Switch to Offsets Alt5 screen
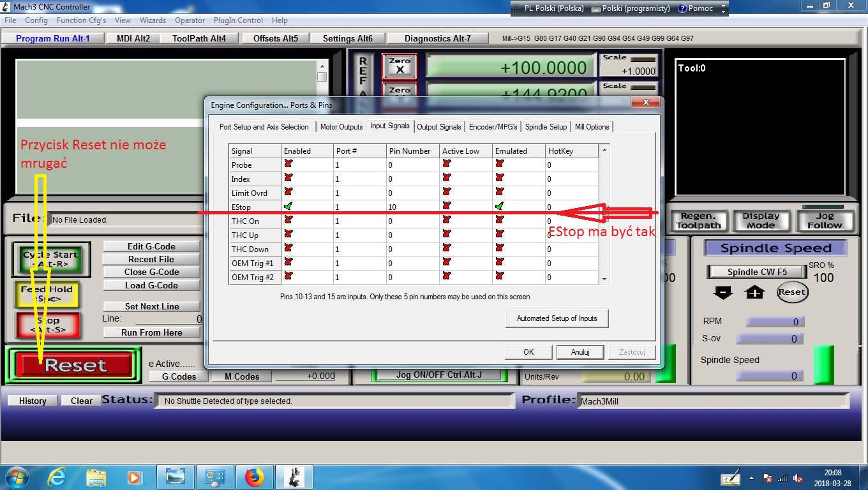Viewport: 868px width, 490px height. 276,38
